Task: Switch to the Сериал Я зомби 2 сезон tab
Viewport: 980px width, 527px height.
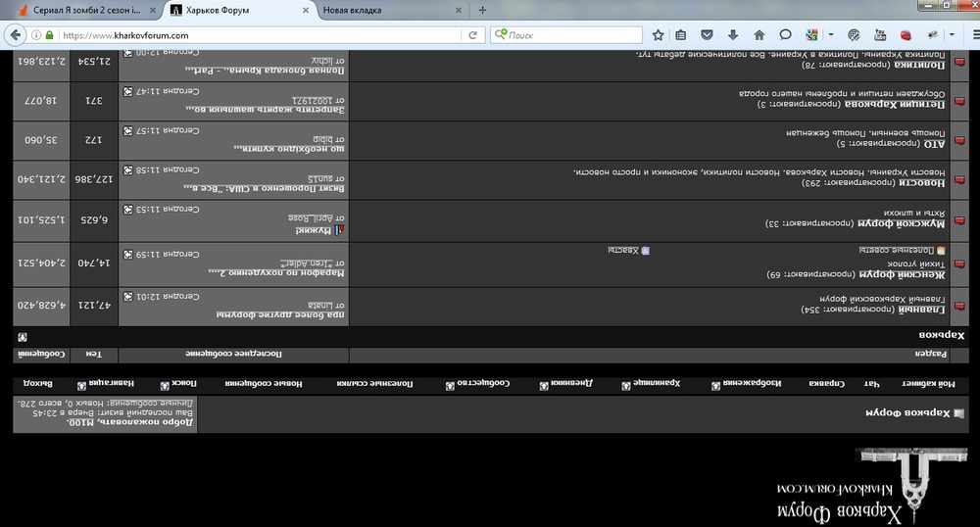Action: (86, 10)
